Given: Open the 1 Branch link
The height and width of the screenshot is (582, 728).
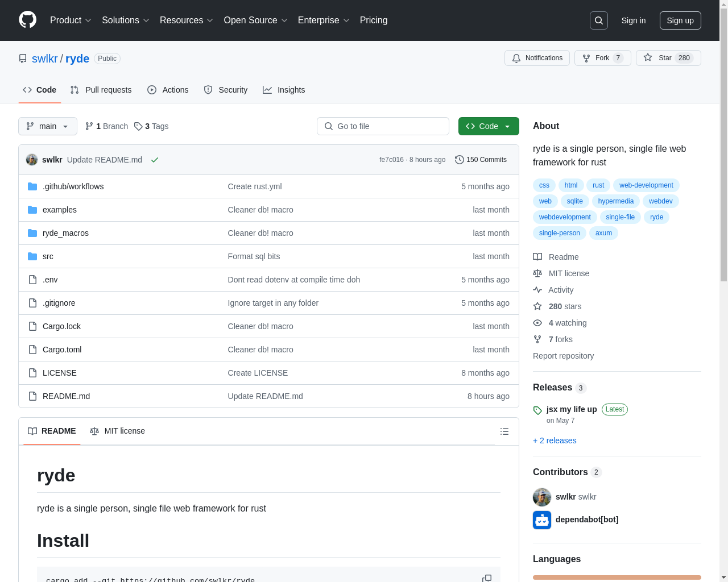Looking at the screenshot, I should coord(106,126).
